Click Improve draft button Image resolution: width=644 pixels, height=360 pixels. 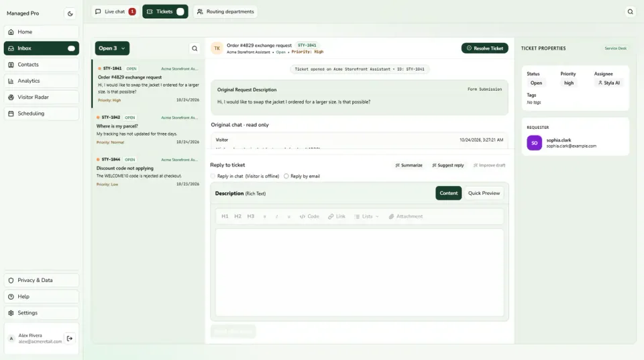pyautogui.click(x=489, y=165)
